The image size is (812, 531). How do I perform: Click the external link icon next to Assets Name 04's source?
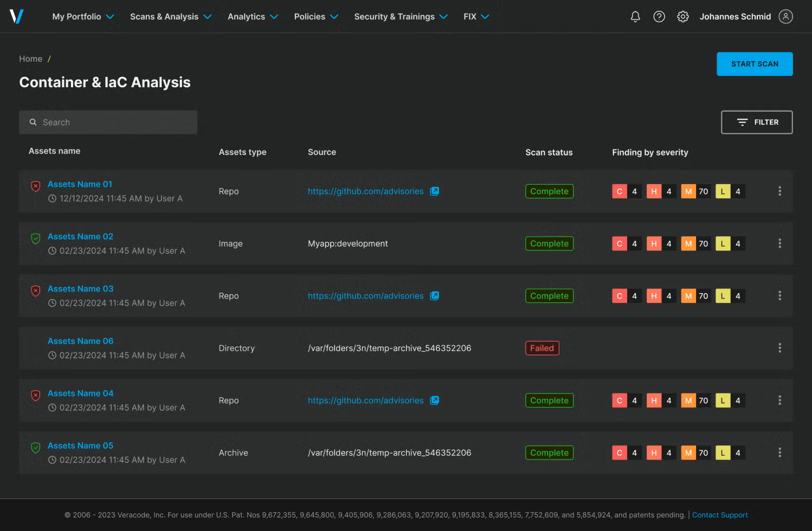(x=435, y=400)
